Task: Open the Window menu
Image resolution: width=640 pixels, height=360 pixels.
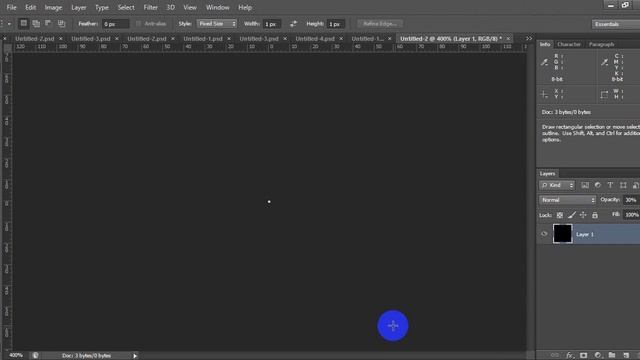Action: point(218,7)
